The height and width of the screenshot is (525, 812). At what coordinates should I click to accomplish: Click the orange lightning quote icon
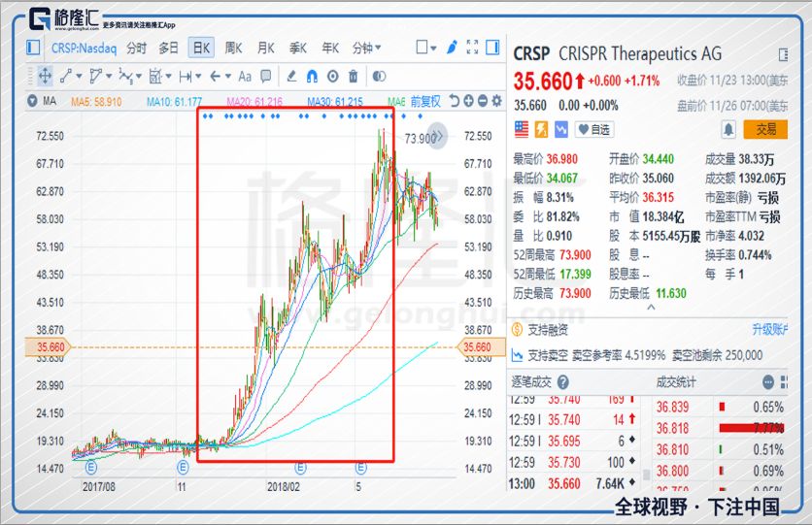click(x=541, y=129)
